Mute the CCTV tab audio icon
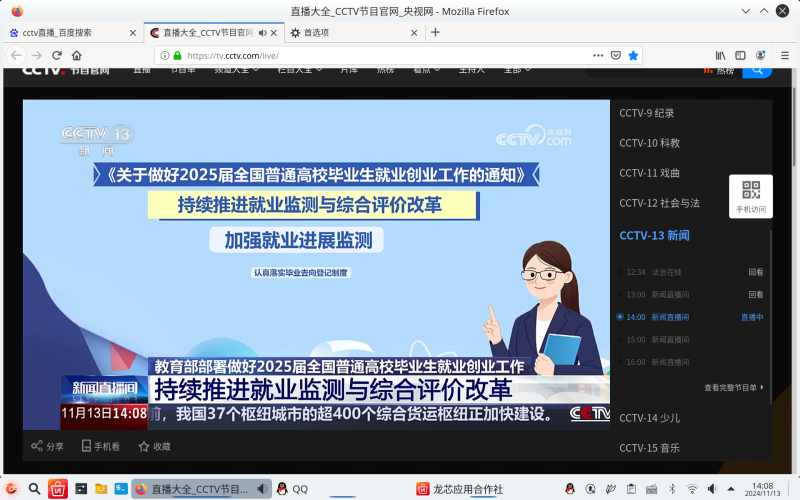The height and width of the screenshot is (500, 800). click(x=262, y=33)
